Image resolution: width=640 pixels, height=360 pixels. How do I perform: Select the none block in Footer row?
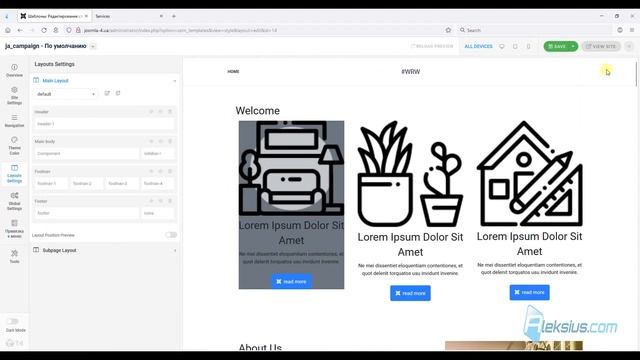[x=158, y=213]
